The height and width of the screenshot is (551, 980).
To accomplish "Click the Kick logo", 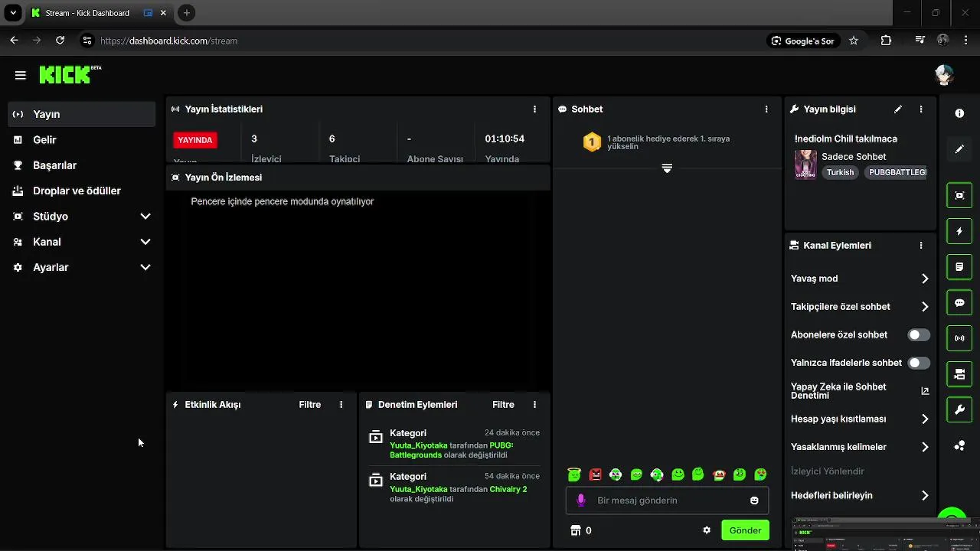I will pyautogui.click(x=70, y=74).
